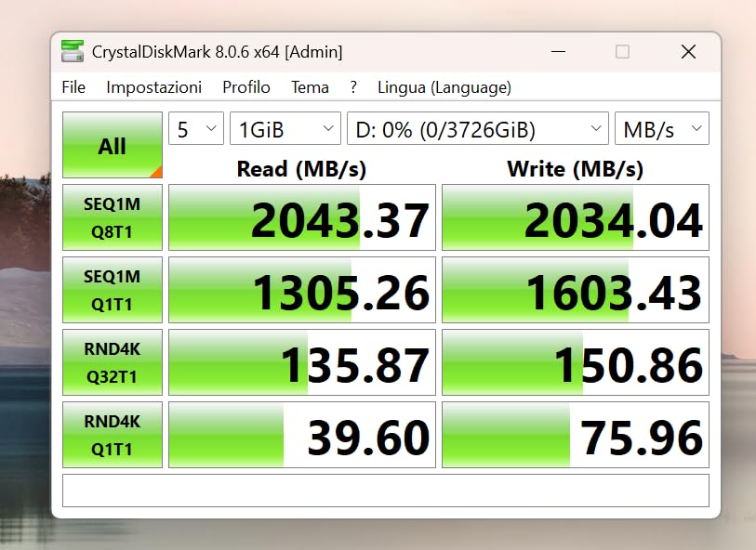Open the Profilo menu
The width and height of the screenshot is (756, 550).
[x=245, y=87]
